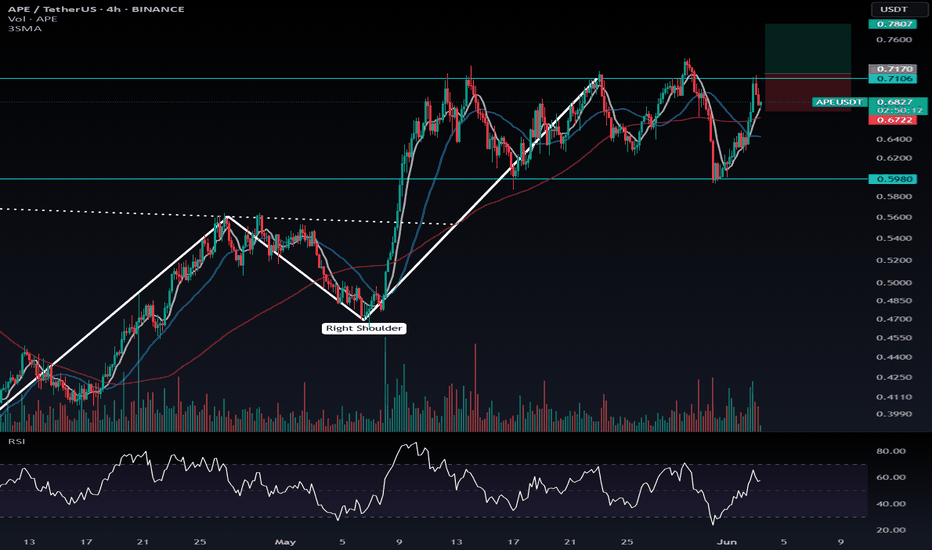This screenshot has width=932, height=550.
Task: Click the gray 0.7170 price label
Action: (x=892, y=69)
